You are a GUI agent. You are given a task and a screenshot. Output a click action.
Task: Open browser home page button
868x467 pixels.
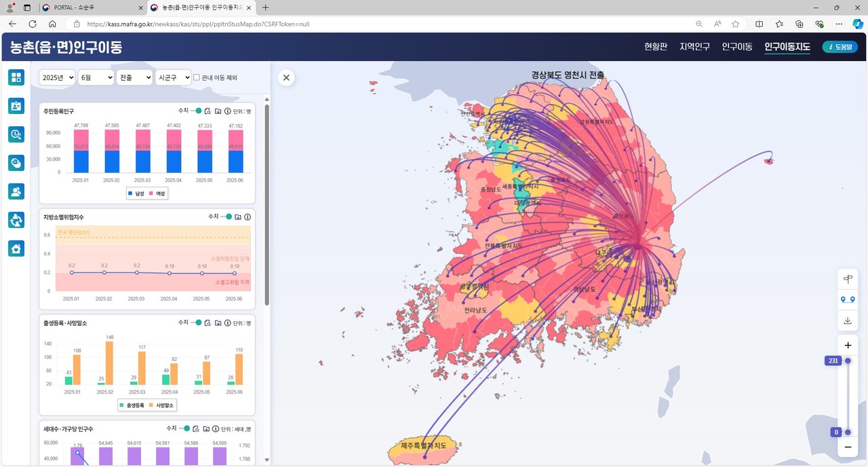[52, 24]
